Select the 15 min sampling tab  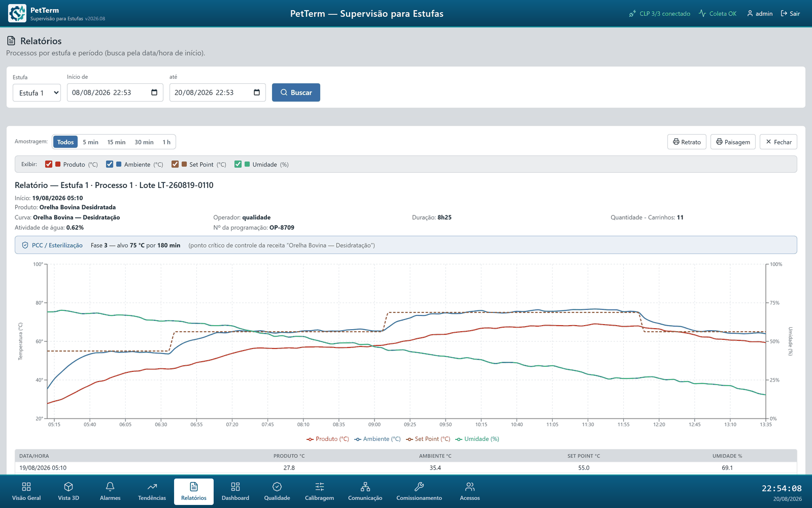pyautogui.click(x=116, y=142)
